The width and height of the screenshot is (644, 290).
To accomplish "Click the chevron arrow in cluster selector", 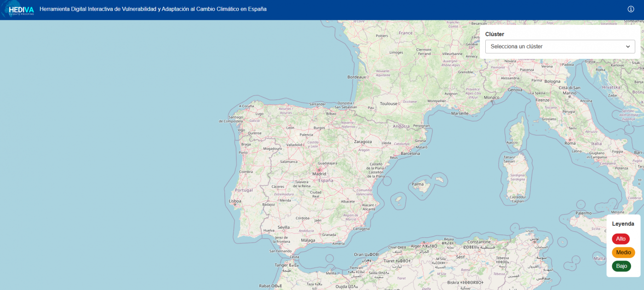I will [627, 46].
